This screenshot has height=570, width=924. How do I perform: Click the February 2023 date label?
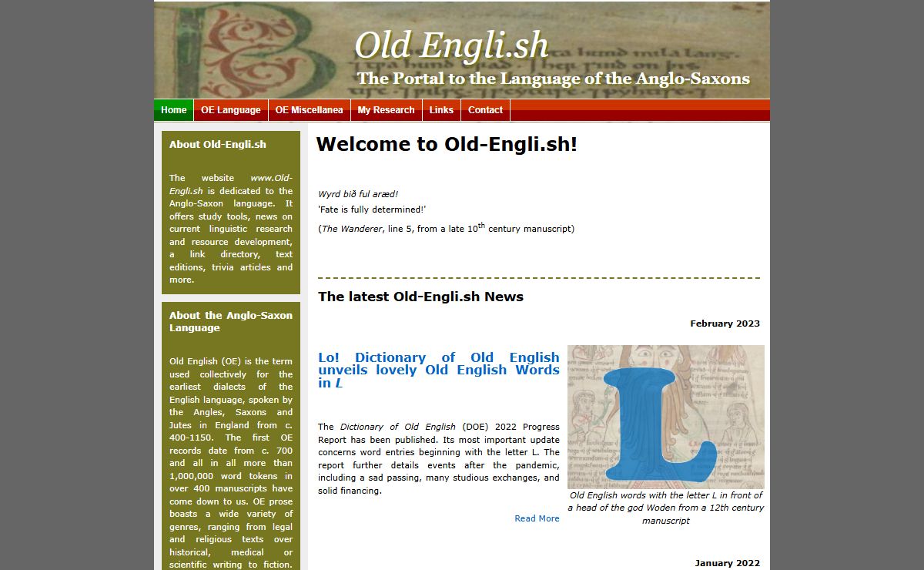[725, 324]
